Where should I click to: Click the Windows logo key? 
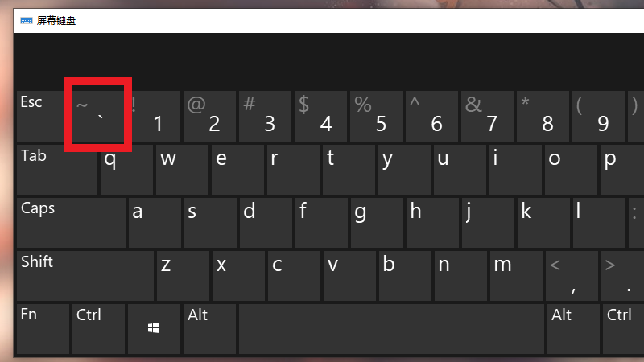pos(154,329)
